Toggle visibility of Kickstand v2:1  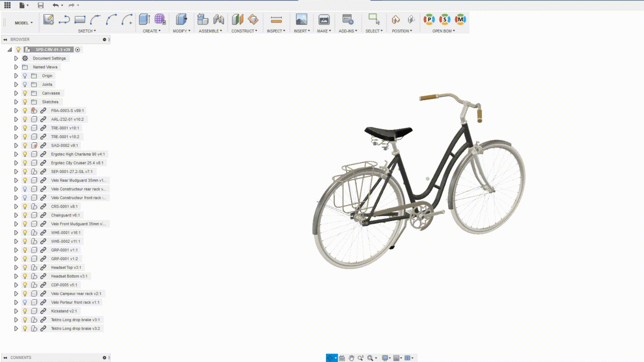point(25,311)
